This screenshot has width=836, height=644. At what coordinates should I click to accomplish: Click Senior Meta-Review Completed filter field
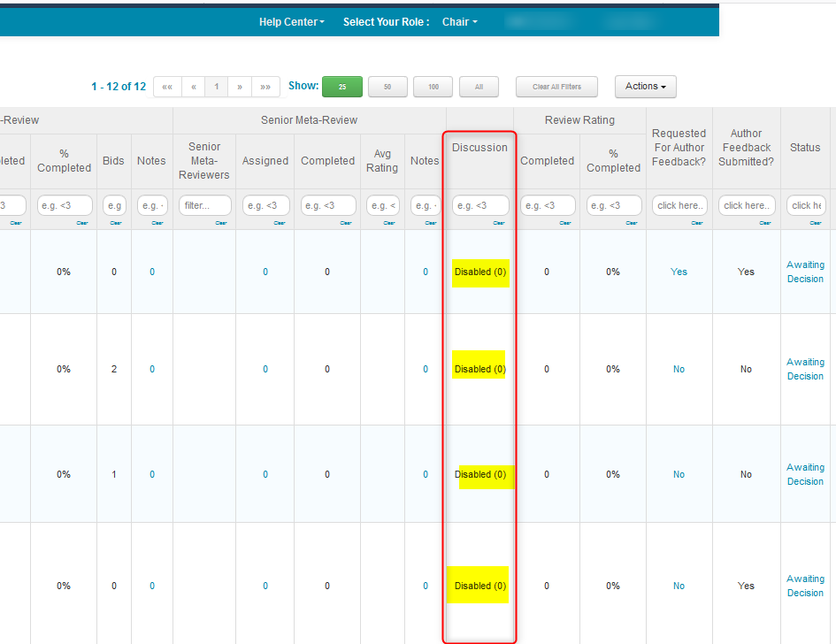(x=328, y=205)
